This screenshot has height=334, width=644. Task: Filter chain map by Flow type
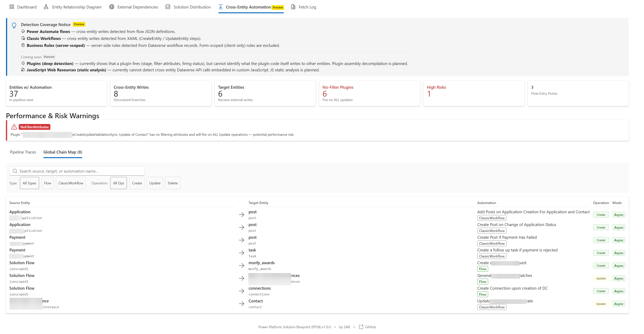(x=47, y=183)
